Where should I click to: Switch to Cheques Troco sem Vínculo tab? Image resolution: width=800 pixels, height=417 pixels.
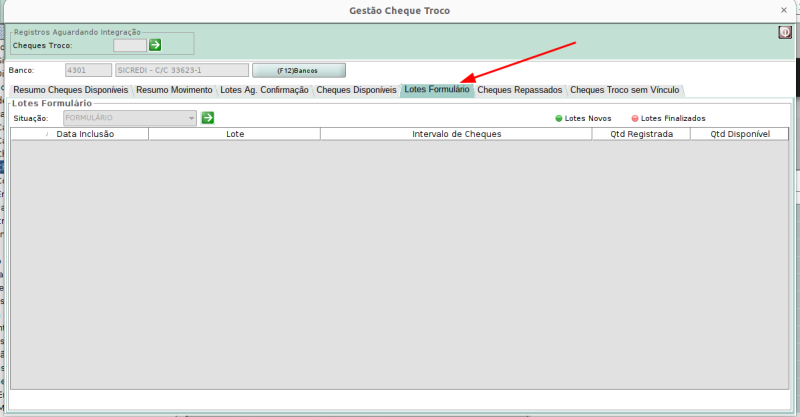click(624, 90)
